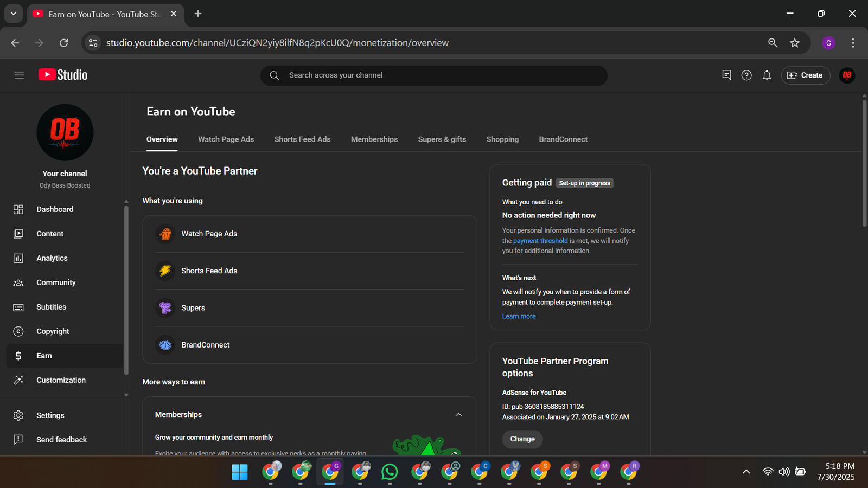The width and height of the screenshot is (868, 488).
Task: Click the Shorts Feed Ads lightning icon
Action: [x=165, y=271]
